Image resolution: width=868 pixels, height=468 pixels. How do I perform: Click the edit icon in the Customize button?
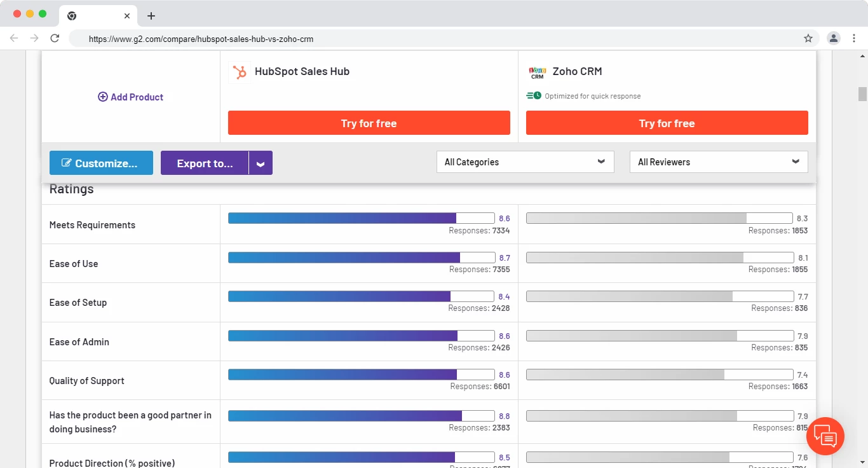tap(66, 163)
